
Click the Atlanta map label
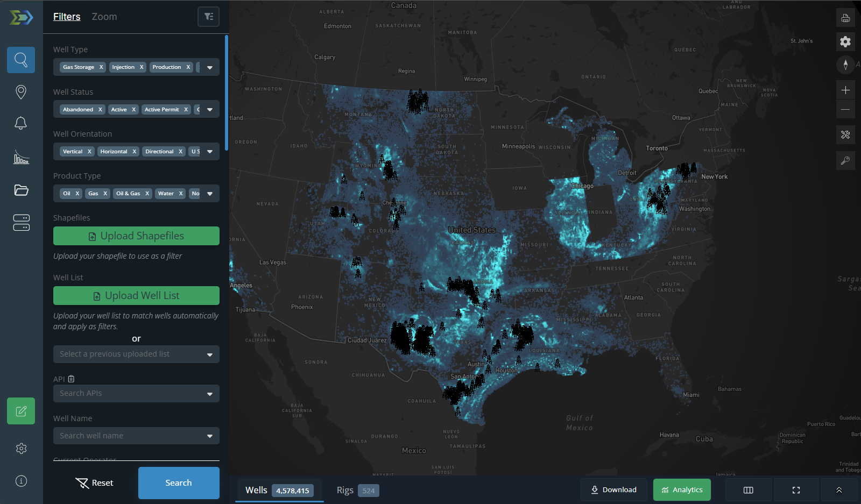click(633, 297)
